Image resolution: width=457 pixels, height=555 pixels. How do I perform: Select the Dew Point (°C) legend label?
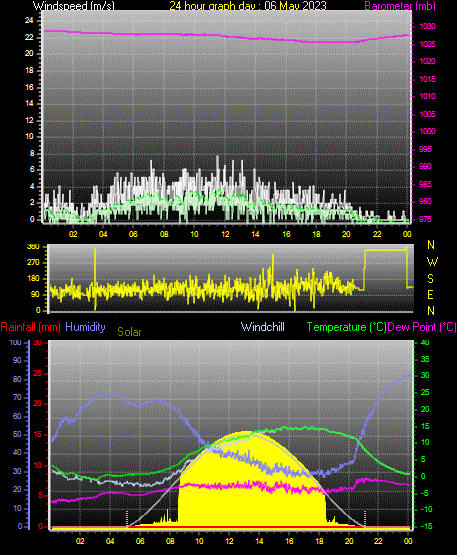pos(422,327)
